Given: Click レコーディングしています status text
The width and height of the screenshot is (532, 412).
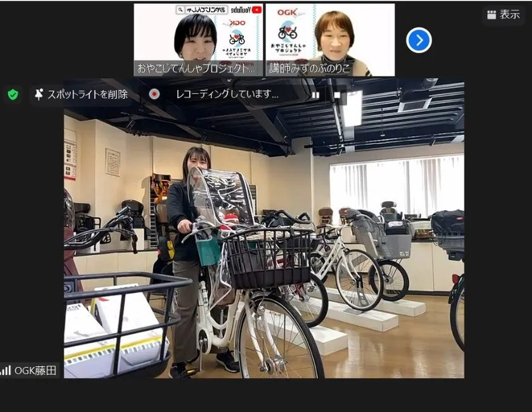Looking at the screenshot, I should [227, 94].
